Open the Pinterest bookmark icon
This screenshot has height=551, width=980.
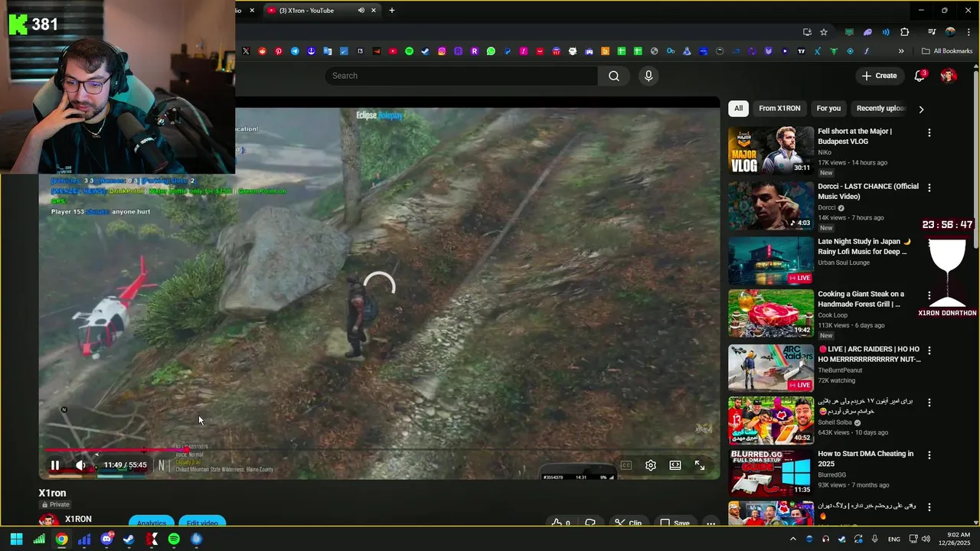[279, 51]
